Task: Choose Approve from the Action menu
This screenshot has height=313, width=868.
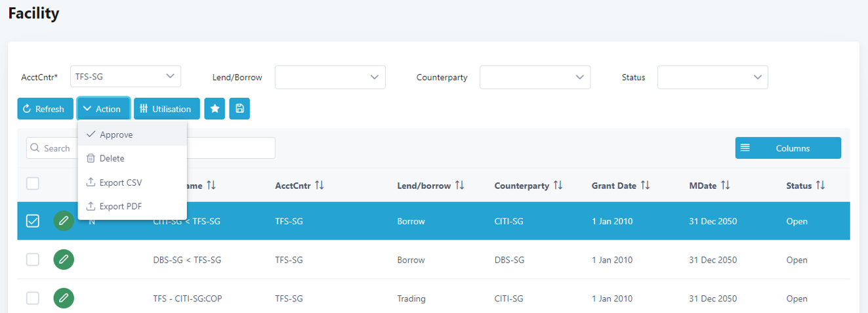Action: click(133, 135)
